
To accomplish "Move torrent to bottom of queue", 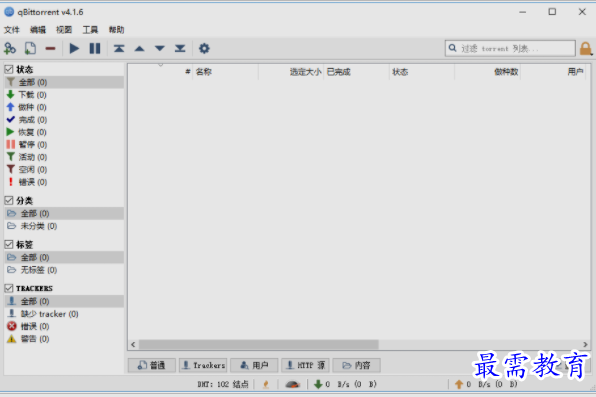I will click(x=180, y=48).
